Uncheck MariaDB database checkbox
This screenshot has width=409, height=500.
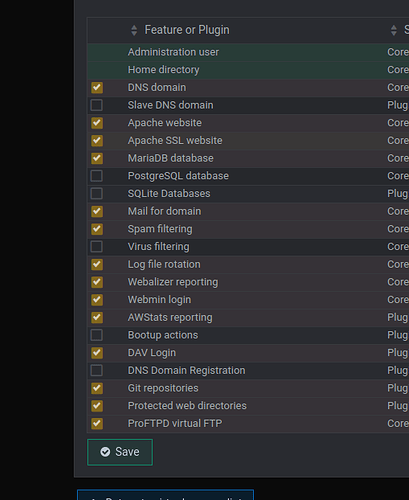97,158
